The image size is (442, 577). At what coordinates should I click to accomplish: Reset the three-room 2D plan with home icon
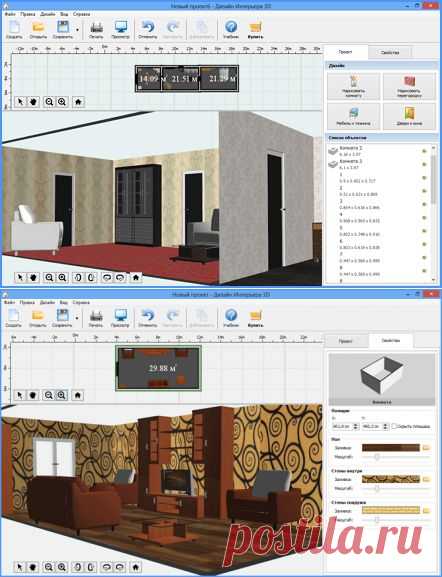(78, 102)
